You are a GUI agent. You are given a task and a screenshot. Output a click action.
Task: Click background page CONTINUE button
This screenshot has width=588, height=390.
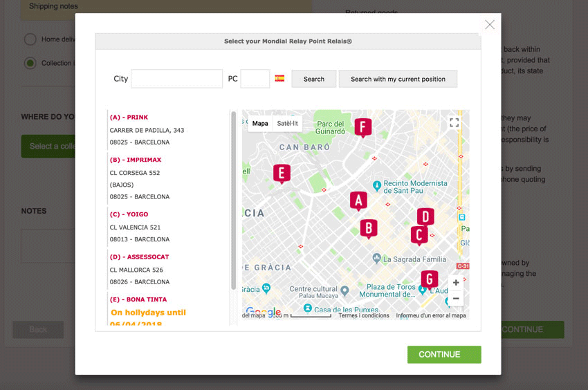point(533,330)
